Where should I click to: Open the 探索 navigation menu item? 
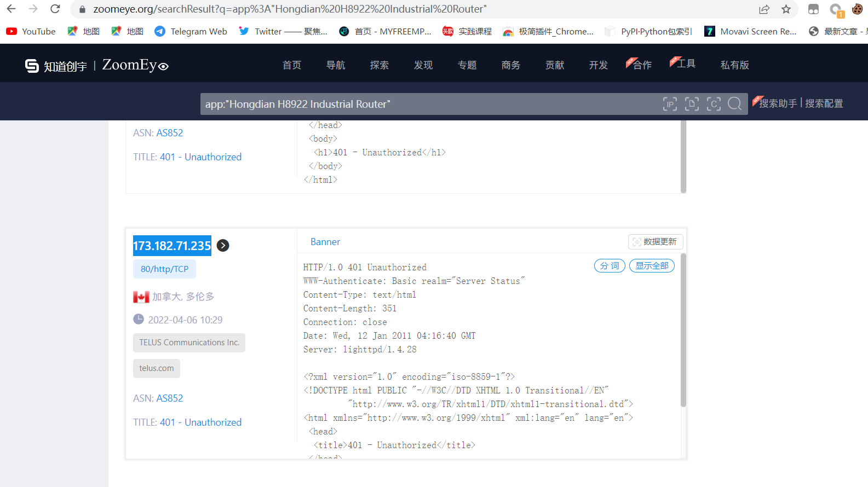click(380, 65)
